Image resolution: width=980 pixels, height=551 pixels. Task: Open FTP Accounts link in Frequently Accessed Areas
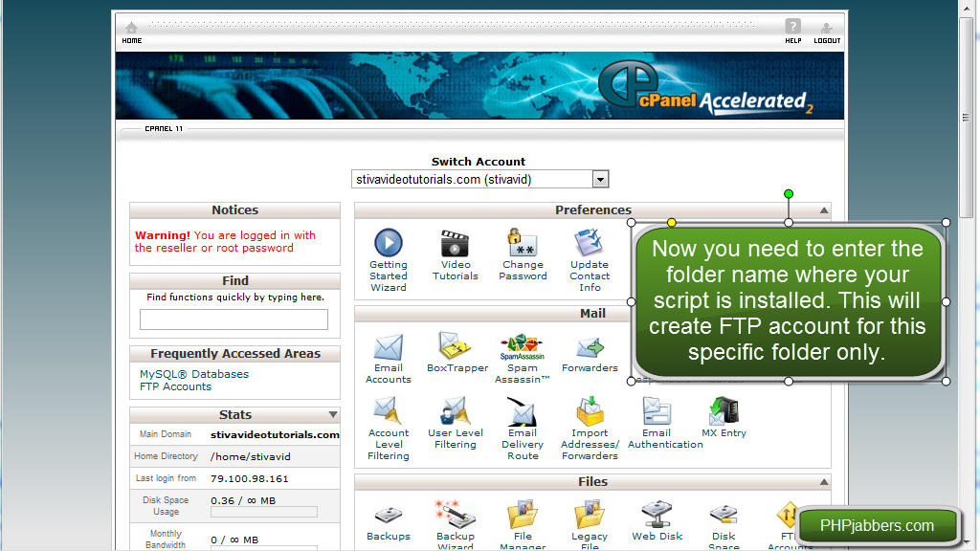pyautogui.click(x=176, y=386)
